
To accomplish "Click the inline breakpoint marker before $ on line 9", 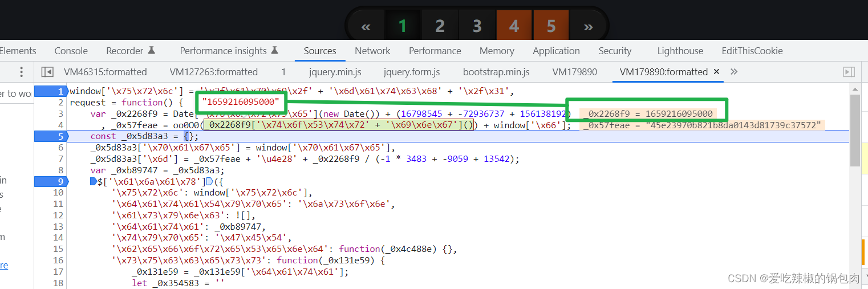I will (94, 182).
